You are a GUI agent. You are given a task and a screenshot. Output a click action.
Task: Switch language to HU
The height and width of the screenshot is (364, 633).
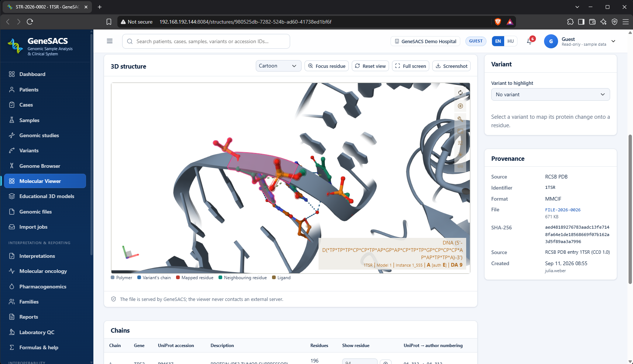[x=510, y=41]
